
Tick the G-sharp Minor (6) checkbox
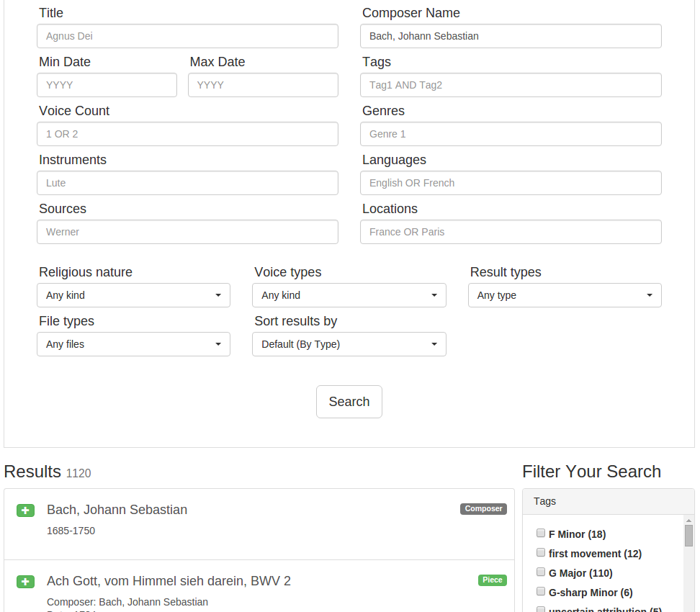tap(541, 591)
